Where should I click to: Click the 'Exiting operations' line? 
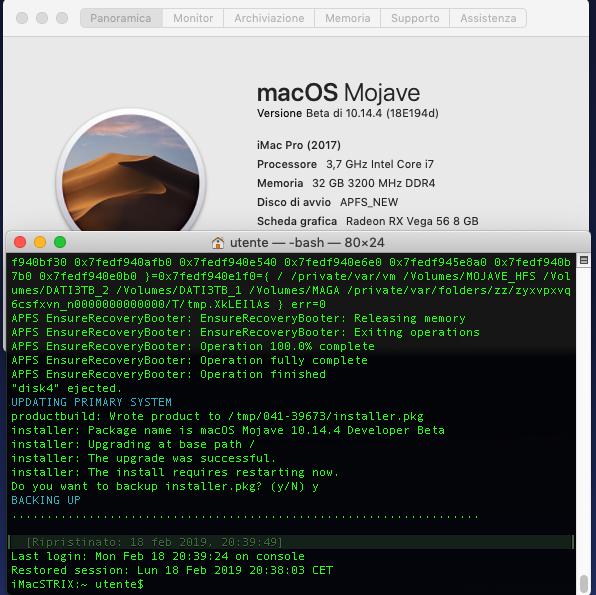tap(245, 332)
